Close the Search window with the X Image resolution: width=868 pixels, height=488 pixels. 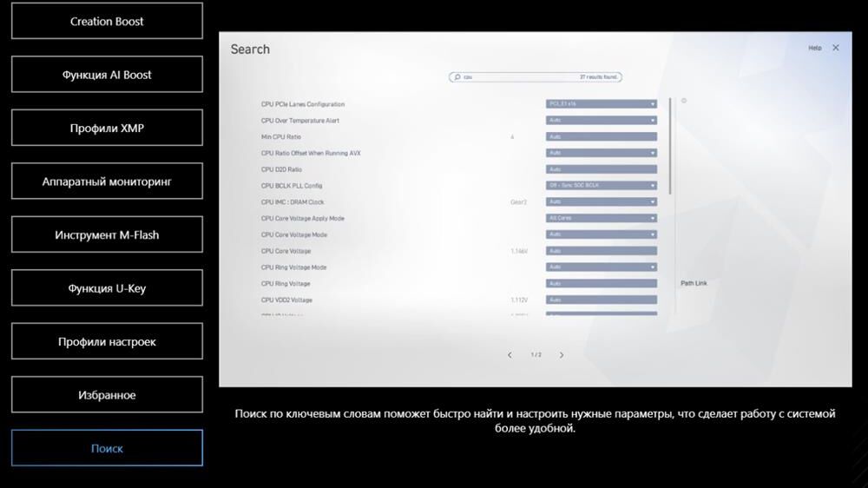836,48
